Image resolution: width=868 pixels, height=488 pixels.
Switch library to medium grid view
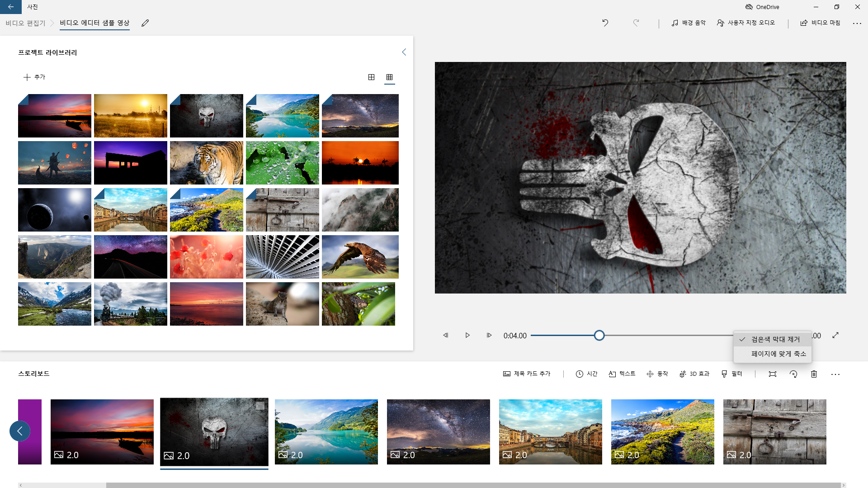(371, 77)
